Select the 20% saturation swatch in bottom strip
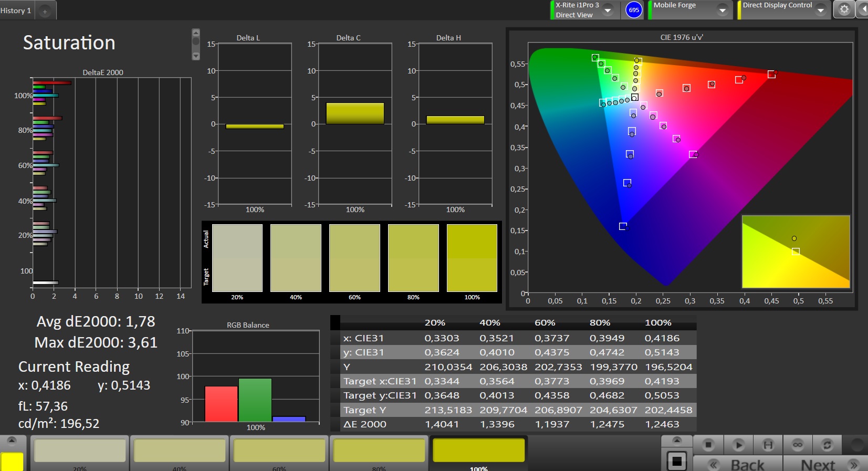The width and height of the screenshot is (868, 471). [80, 451]
